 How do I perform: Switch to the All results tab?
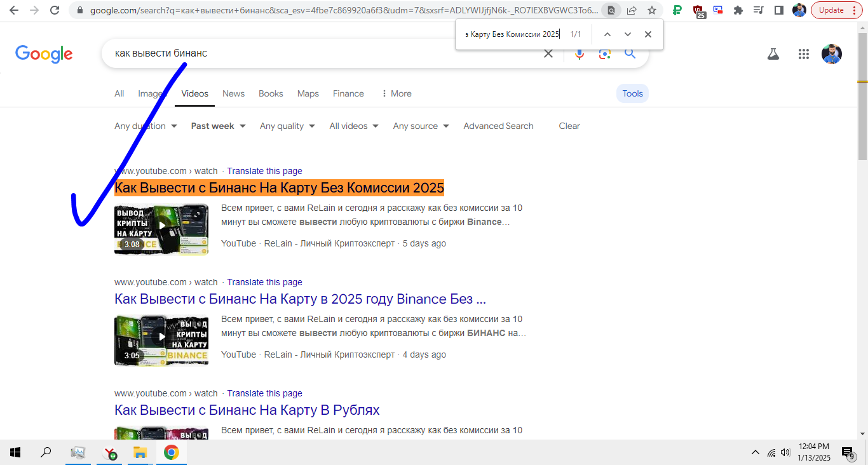[x=119, y=93]
